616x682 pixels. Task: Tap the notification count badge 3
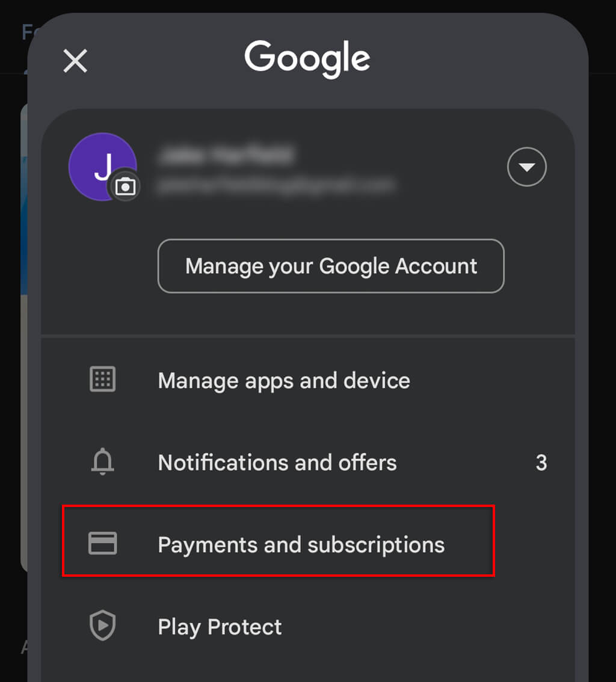point(541,462)
